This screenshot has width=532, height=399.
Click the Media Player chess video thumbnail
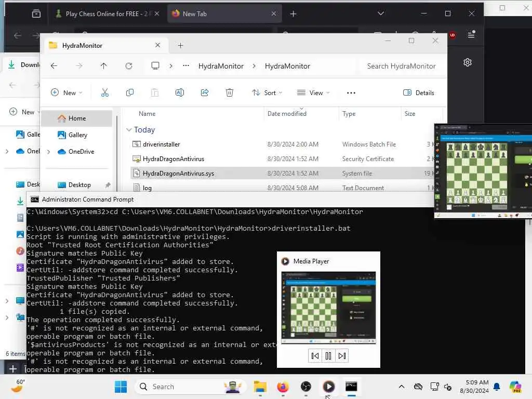pos(328,308)
